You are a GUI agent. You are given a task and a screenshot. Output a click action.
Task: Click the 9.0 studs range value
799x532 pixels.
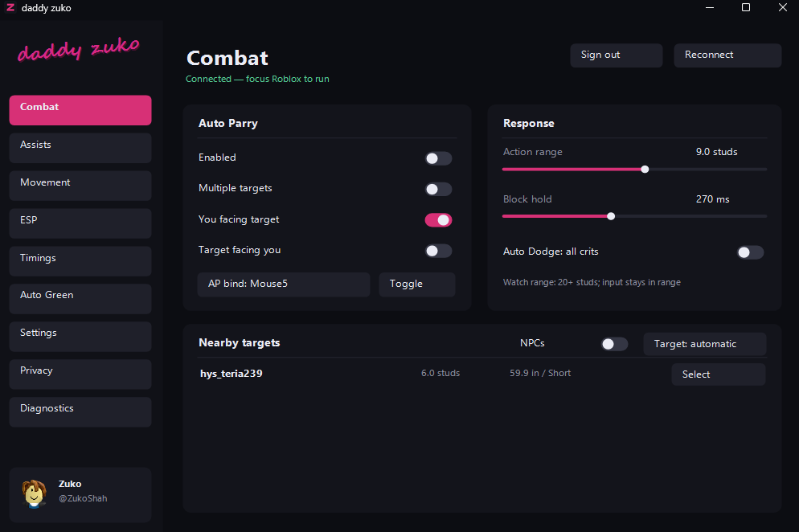[x=716, y=152]
